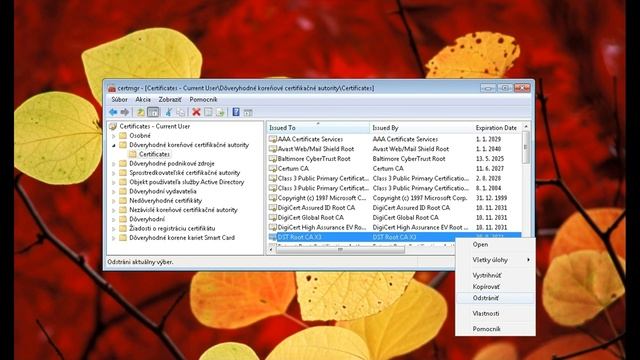
Task: Click the Export List toolbar icon
Action: click(x=220, y=112)
